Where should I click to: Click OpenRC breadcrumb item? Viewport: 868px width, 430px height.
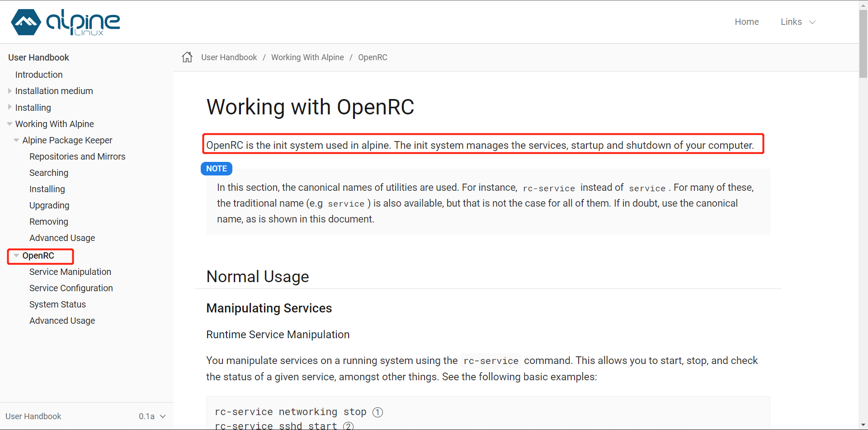373,57
